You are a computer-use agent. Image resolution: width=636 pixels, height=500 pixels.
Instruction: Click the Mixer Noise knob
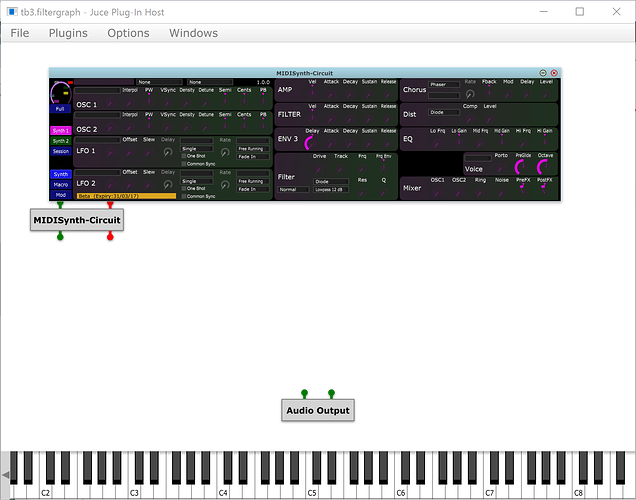[501, 193]
